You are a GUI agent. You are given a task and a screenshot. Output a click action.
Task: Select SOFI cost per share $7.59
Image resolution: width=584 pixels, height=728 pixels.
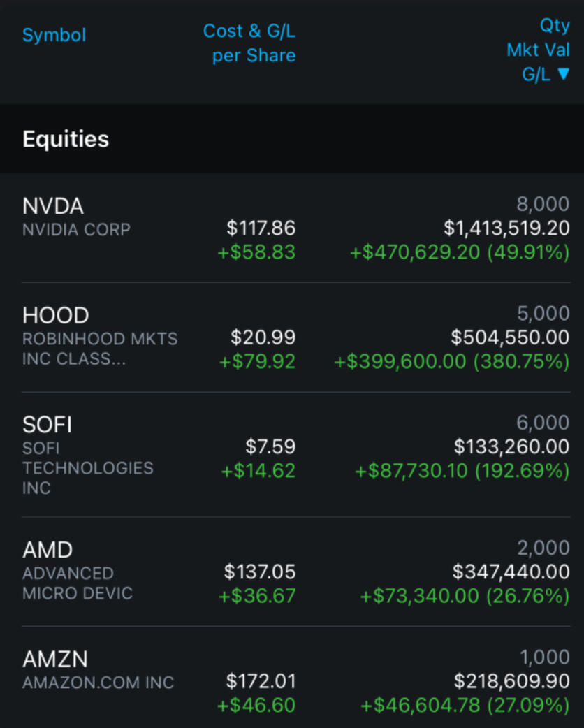pyautogui.click(x=270, y=446)
